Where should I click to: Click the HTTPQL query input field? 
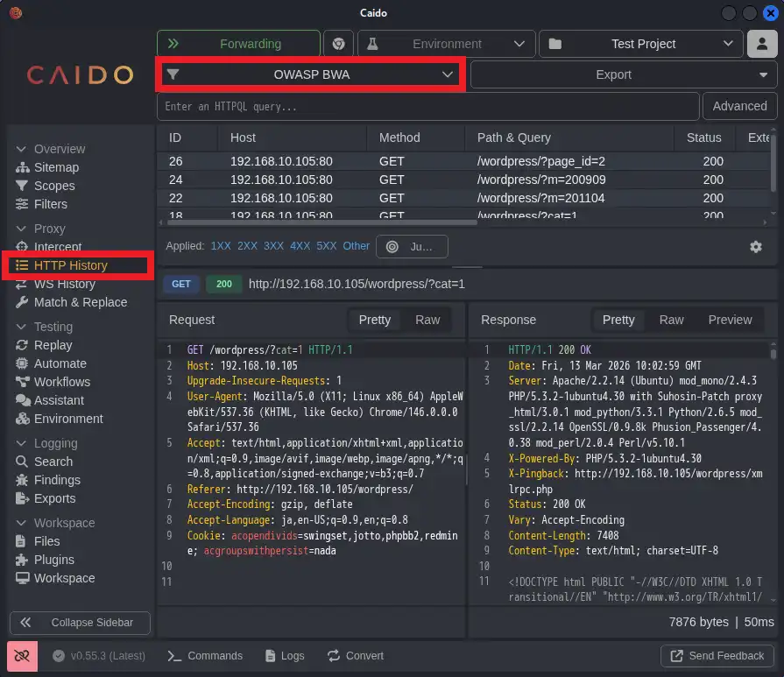click(x=427, y=106)
